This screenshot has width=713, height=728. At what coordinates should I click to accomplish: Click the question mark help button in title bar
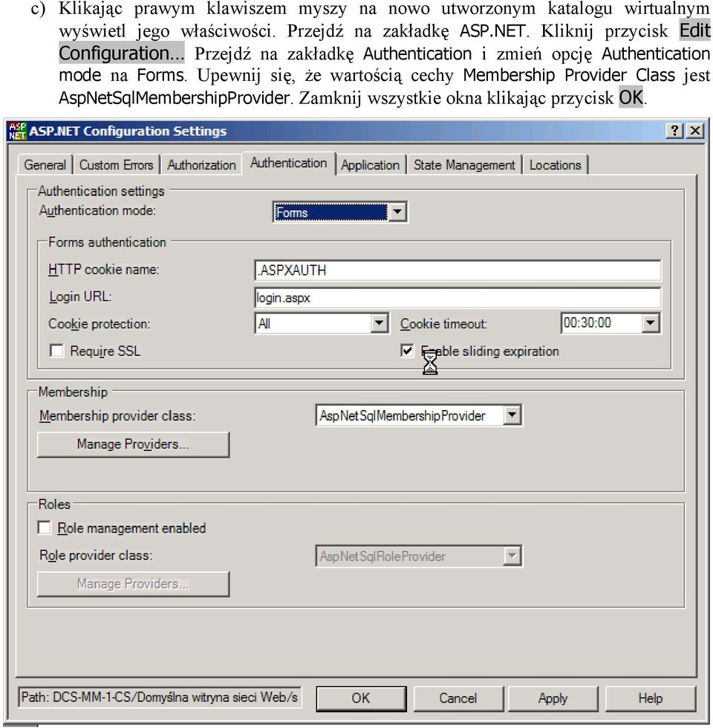coord(674,131)
